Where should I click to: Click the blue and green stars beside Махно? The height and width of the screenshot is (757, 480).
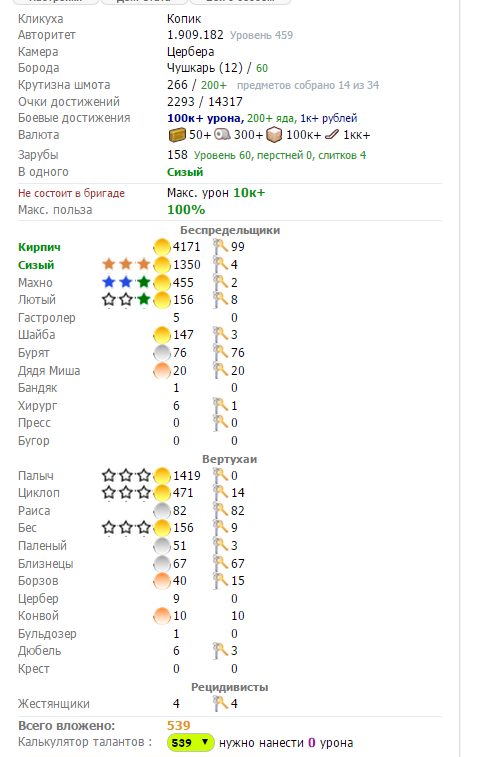[126, 282]
